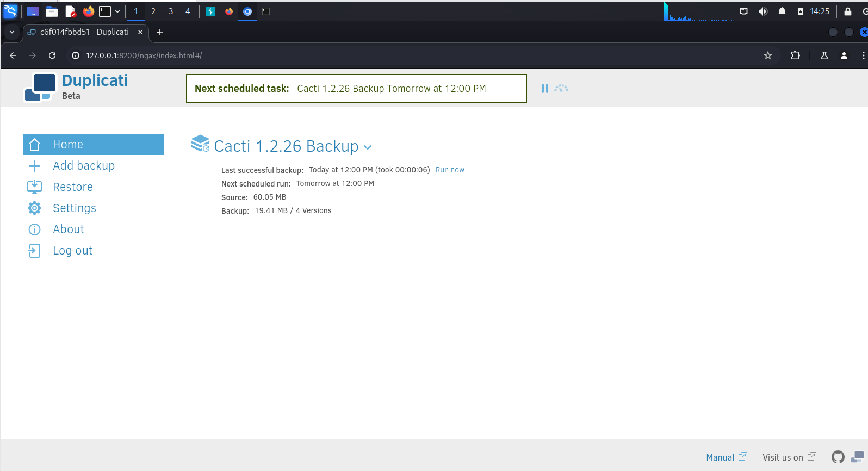Image resolution: width=868 pixels, height=471 pixels.
Task: Click Run now link
Action: (x=450, y=170)
